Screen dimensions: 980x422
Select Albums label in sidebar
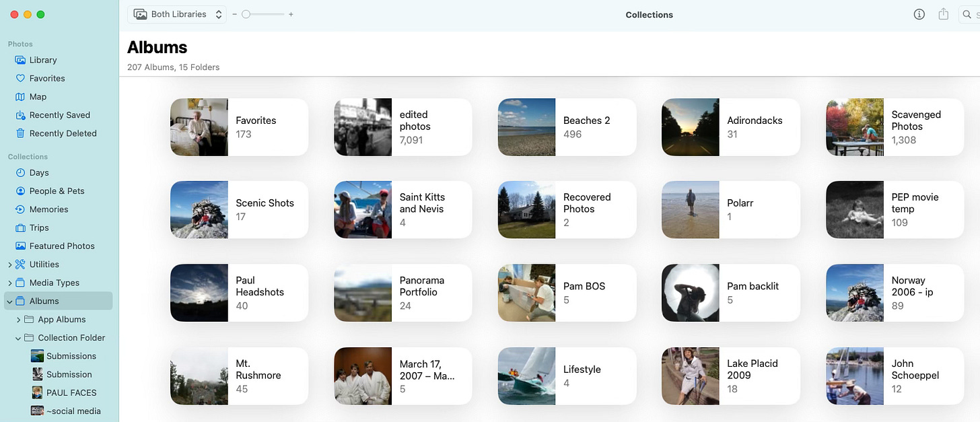44,301
